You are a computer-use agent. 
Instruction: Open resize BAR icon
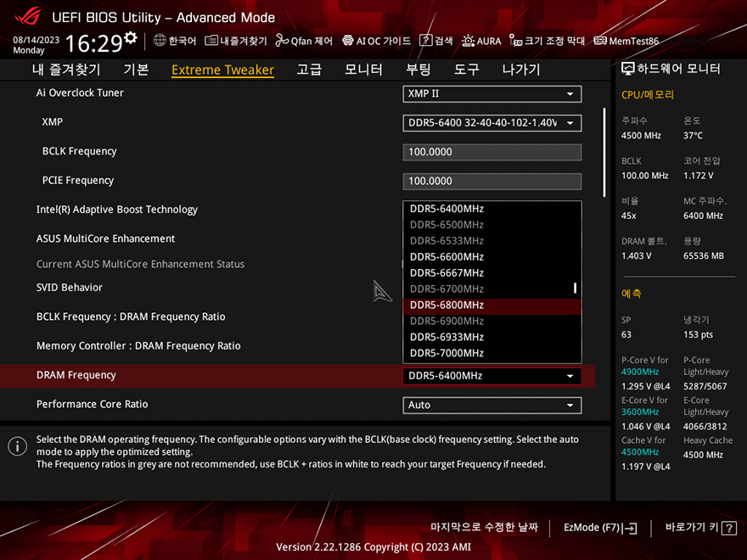[515, 41]
